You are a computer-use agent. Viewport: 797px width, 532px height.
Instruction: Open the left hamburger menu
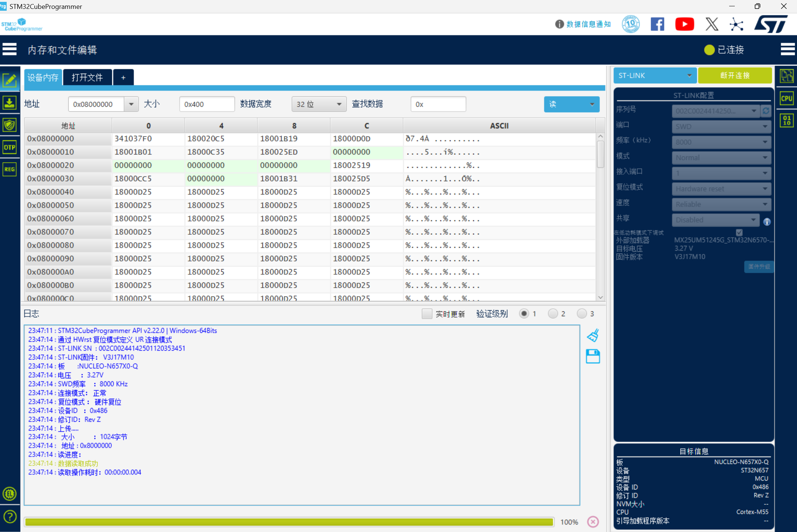coord(10,49)
